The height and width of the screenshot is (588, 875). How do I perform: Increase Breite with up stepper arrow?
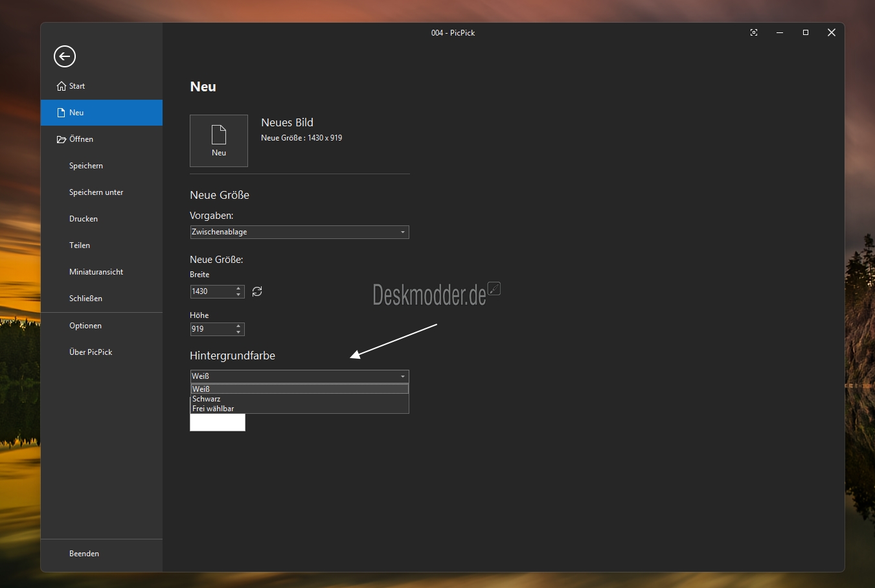(x=239, y=288)
